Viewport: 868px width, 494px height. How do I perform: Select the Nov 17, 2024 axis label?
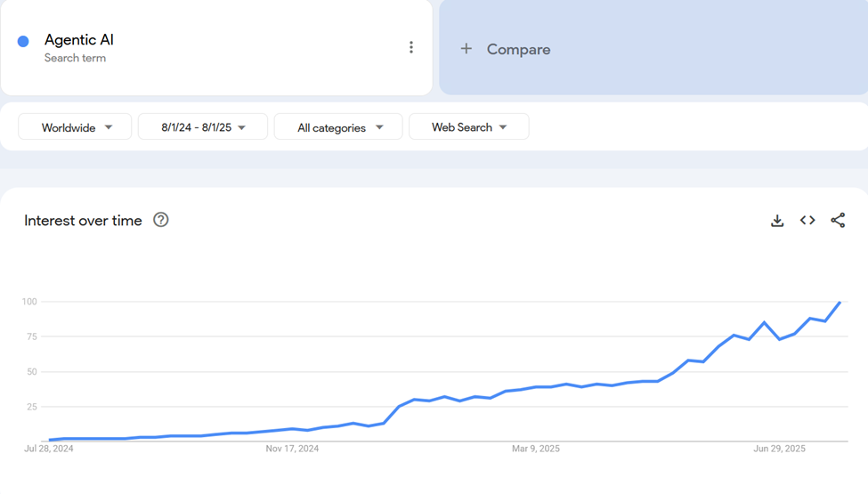tap(292, 449)
